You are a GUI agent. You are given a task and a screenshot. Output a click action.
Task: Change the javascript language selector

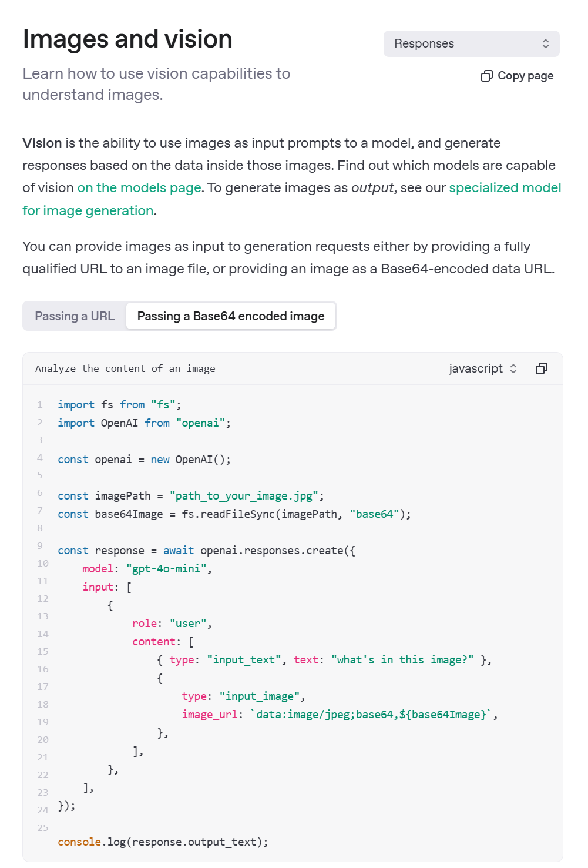pyautogui.click(x=483, y=368)
